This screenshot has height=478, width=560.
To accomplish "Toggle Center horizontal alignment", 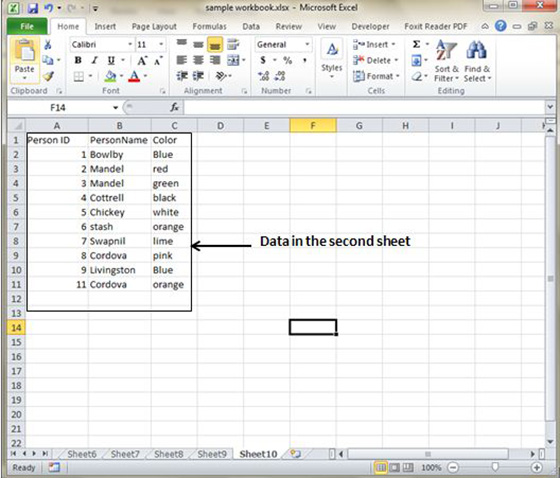I will (198, 60).
